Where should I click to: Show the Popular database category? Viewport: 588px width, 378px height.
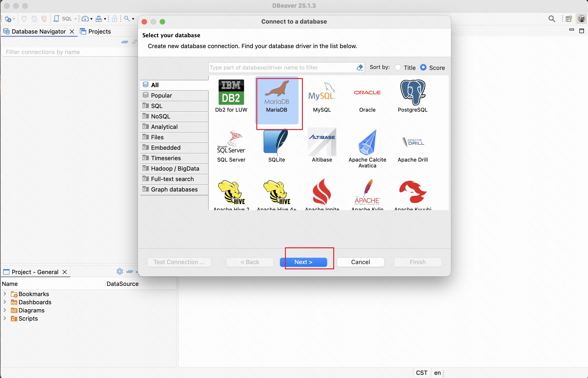[174, 96]
